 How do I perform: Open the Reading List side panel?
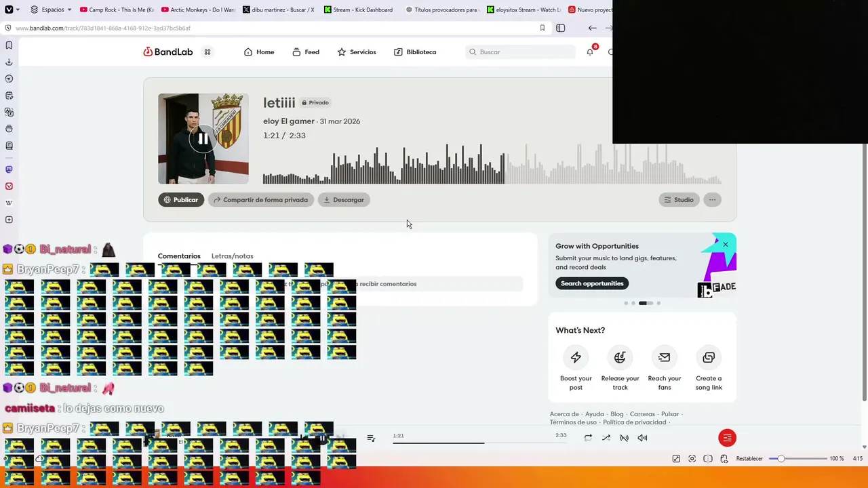click(x=9, y=146)
